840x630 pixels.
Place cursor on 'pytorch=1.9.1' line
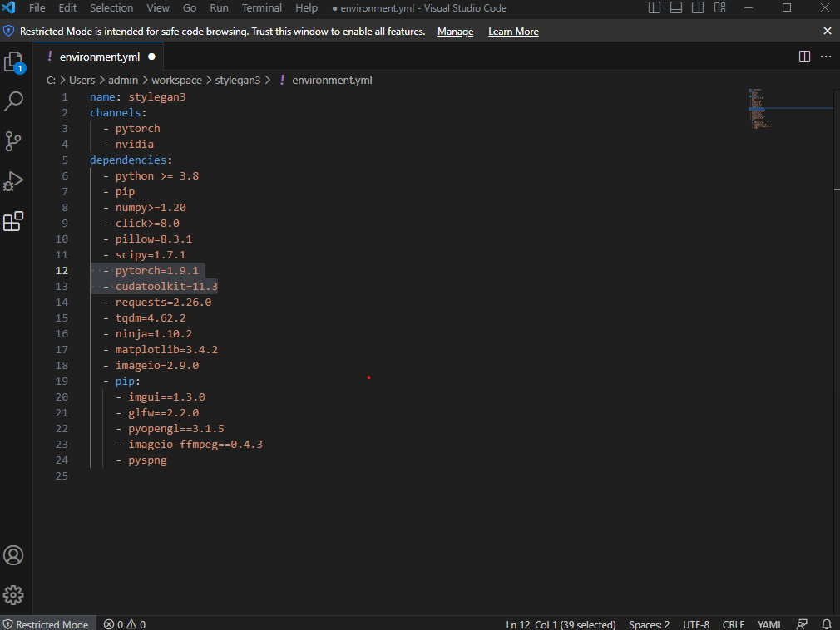pyautogui.click(x=157, y=271)
